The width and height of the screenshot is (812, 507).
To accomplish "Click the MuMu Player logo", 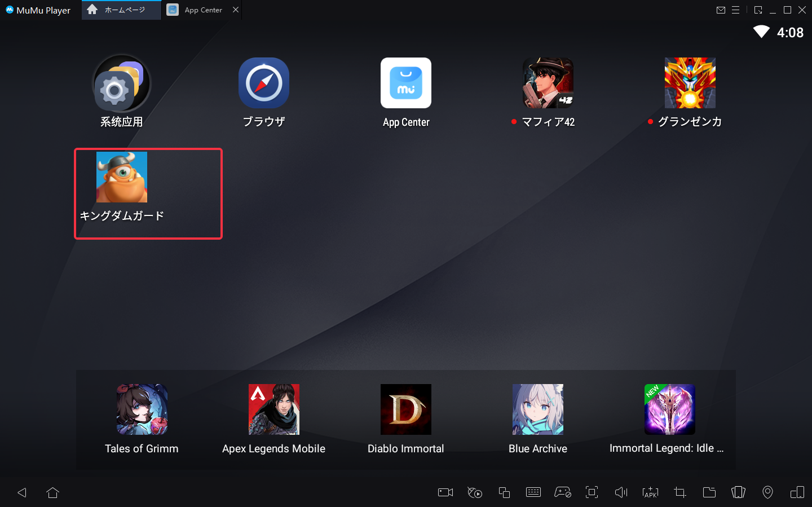I will point(10,10).
